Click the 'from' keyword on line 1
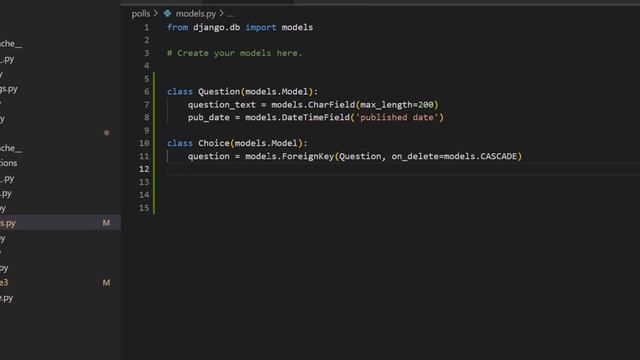 point(178,27)
